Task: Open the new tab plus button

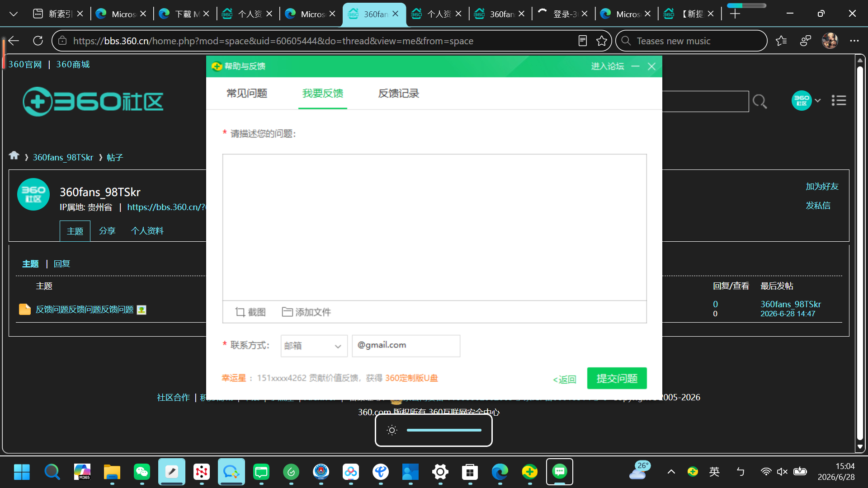Action: pos(735,14)
